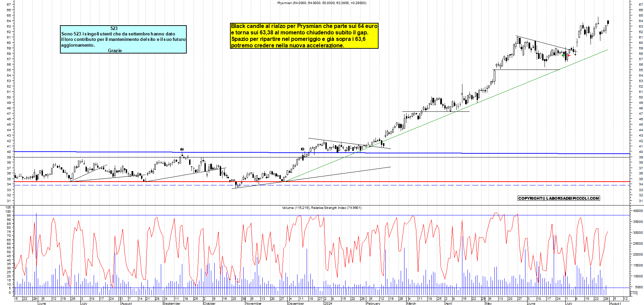This screenshot has width=644, height=305.
Task: Click the 'Sono 523 i singoli utenti' line
Action: click(118, 34)
